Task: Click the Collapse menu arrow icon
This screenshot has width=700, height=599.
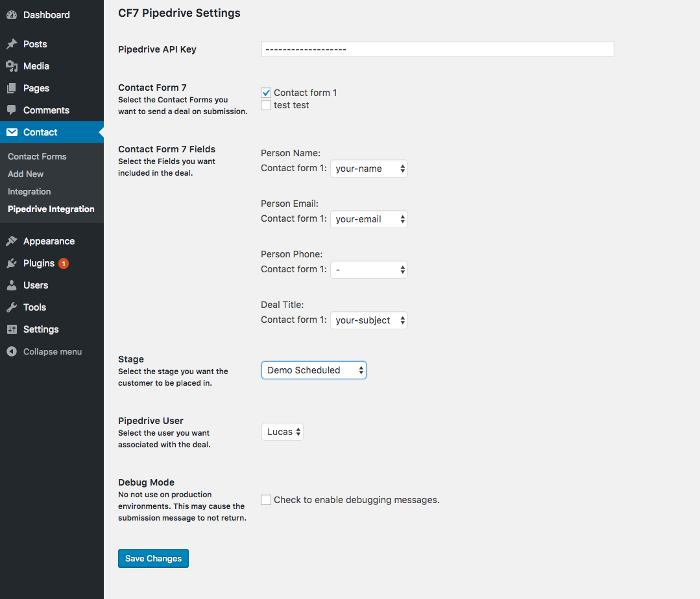Action: (x=12, y=351)
